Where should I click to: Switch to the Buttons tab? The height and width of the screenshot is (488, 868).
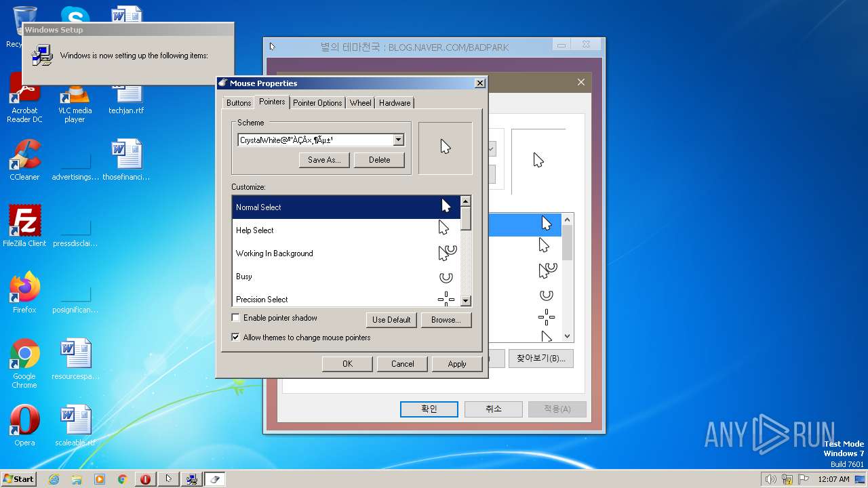pos(239,103)
